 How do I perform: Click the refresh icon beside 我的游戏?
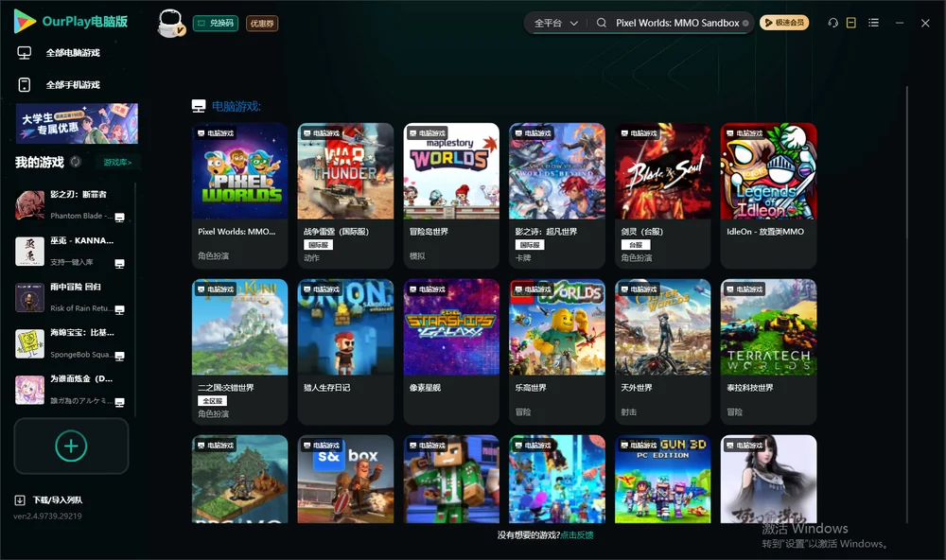coord(76,162)
